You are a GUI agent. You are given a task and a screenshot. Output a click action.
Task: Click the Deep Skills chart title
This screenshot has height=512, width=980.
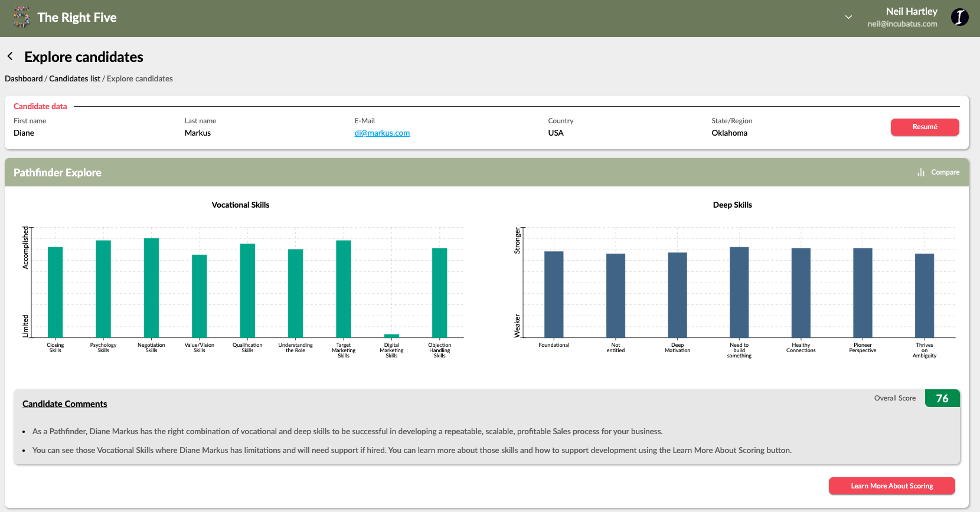(x=733, y=205)
